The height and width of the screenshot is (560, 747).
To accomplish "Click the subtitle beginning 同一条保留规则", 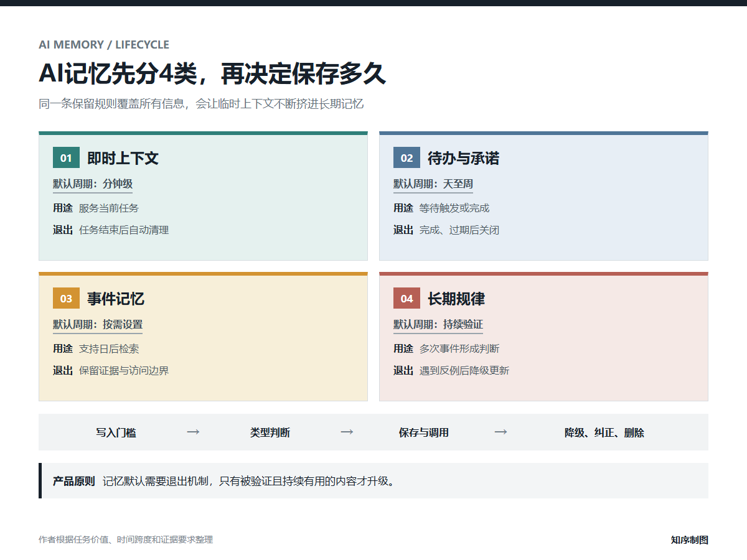I will coord(201,104).
